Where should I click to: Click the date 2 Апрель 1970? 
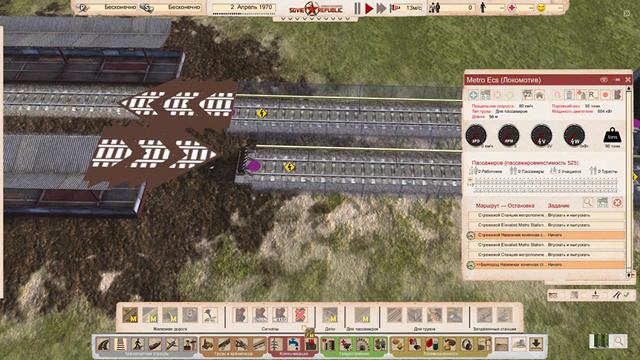point(251,7)
